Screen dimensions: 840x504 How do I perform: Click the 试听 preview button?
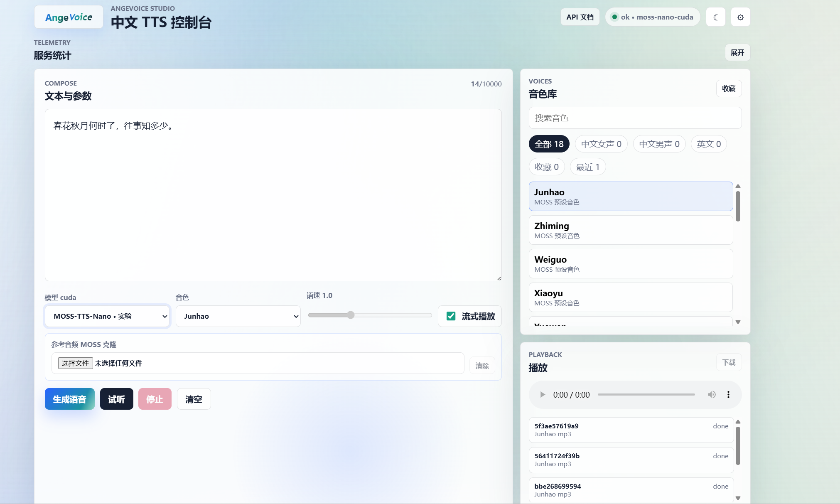117,399
